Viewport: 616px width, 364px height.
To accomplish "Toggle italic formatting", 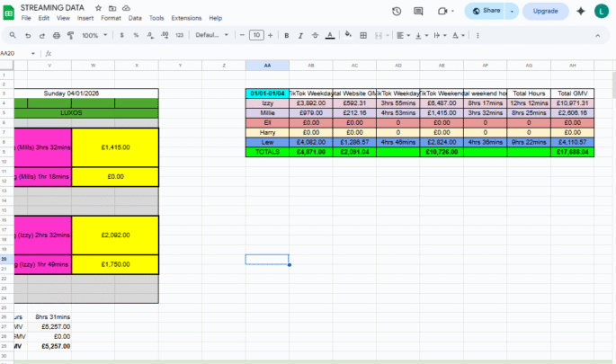I will tap(300, 35).
